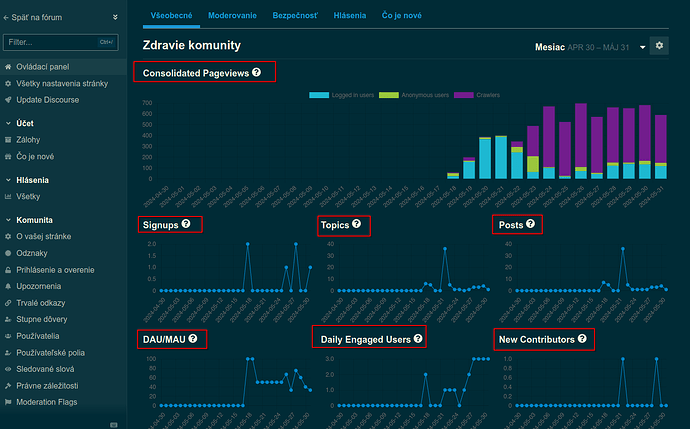Click help icon beside New Contributors

click(582, 338)
